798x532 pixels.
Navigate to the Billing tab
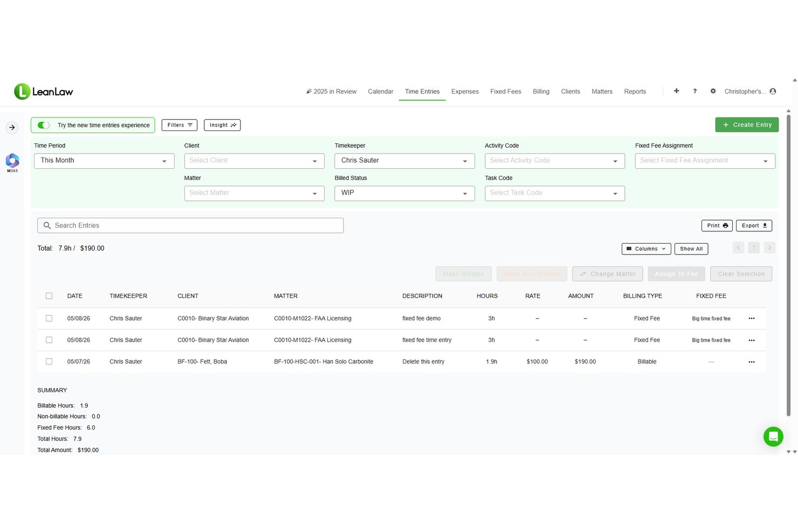(x=541, y=92)
